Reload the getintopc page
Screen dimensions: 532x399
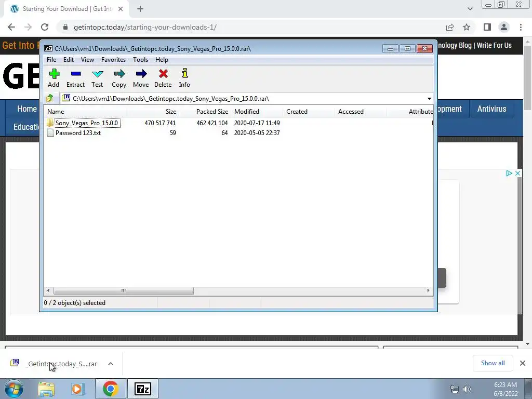[x=45, y=27]
